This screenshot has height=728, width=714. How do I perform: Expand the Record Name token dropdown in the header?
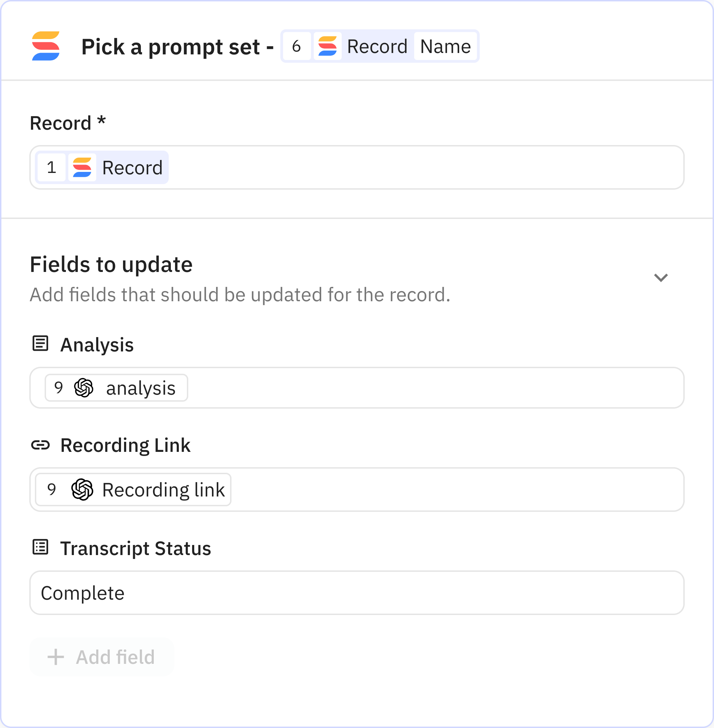click(x=446, y=46)
